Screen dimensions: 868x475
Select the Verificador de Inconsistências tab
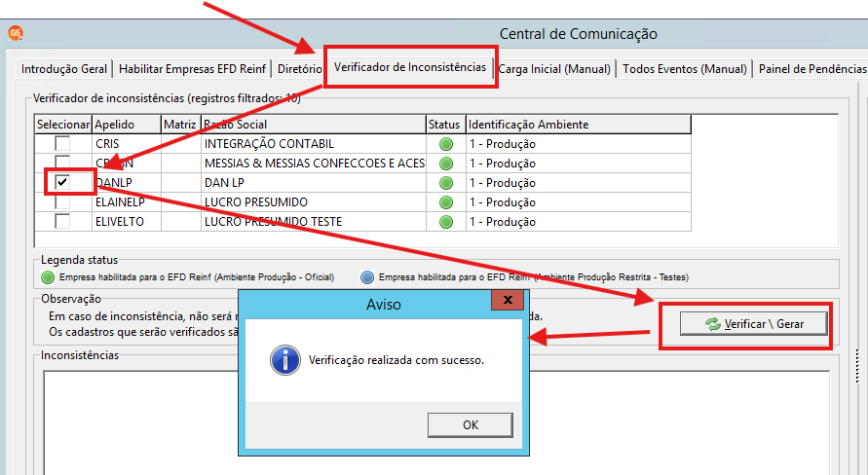click(x=410, y=67)
